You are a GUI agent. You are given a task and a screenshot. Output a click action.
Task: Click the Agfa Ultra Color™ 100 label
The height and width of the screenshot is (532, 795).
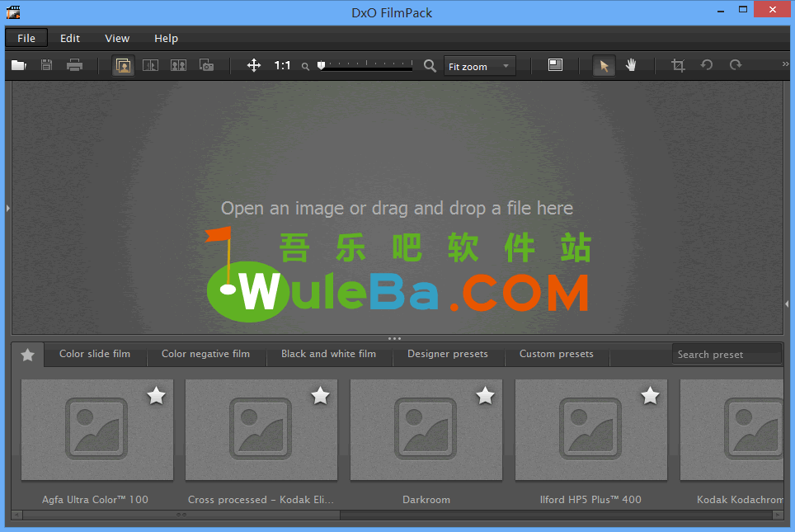click(x=96, y=500)
